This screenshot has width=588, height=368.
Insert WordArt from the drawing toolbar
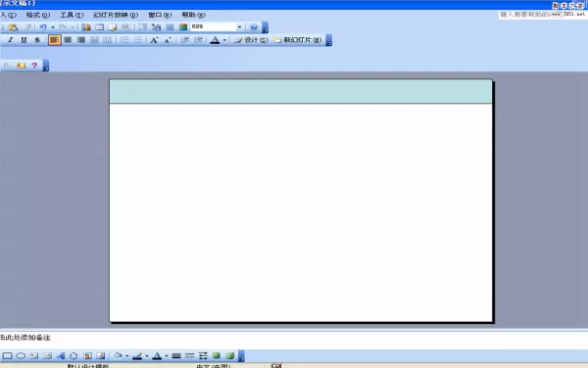tap(61, 356)
